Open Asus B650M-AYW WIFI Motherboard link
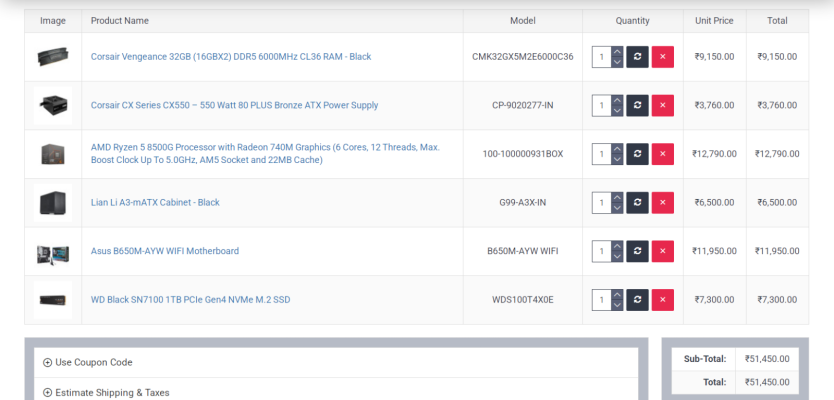This screenshot has width=834, height=400. click(165, 251)
